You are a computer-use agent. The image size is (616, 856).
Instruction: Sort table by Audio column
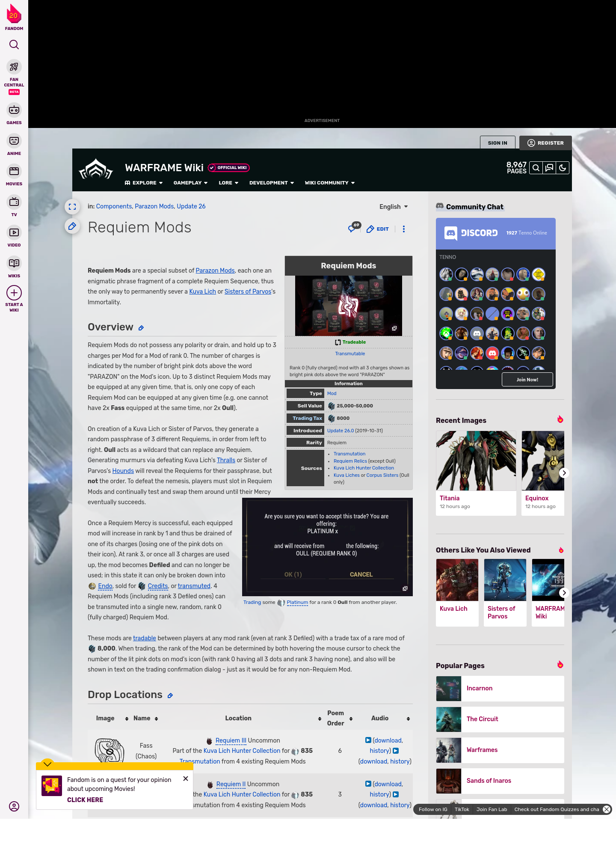pos(408,719)
